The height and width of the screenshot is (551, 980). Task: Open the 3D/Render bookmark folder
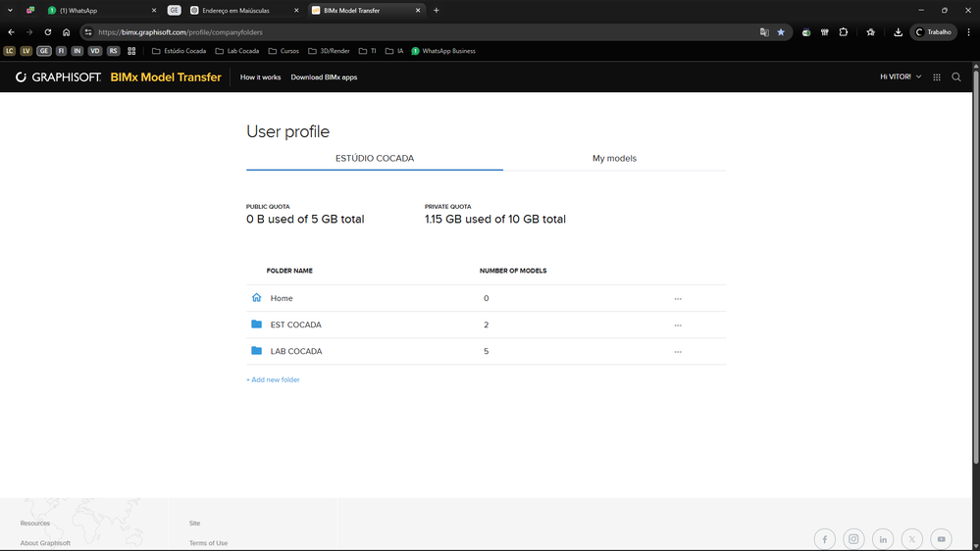(x=329, y=51)
